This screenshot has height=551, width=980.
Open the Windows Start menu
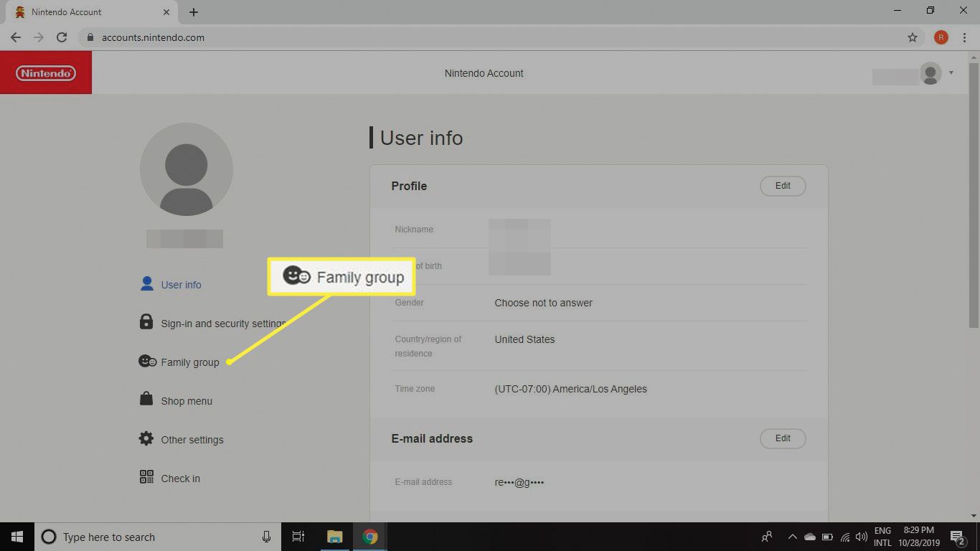click(x=17, y=537)
